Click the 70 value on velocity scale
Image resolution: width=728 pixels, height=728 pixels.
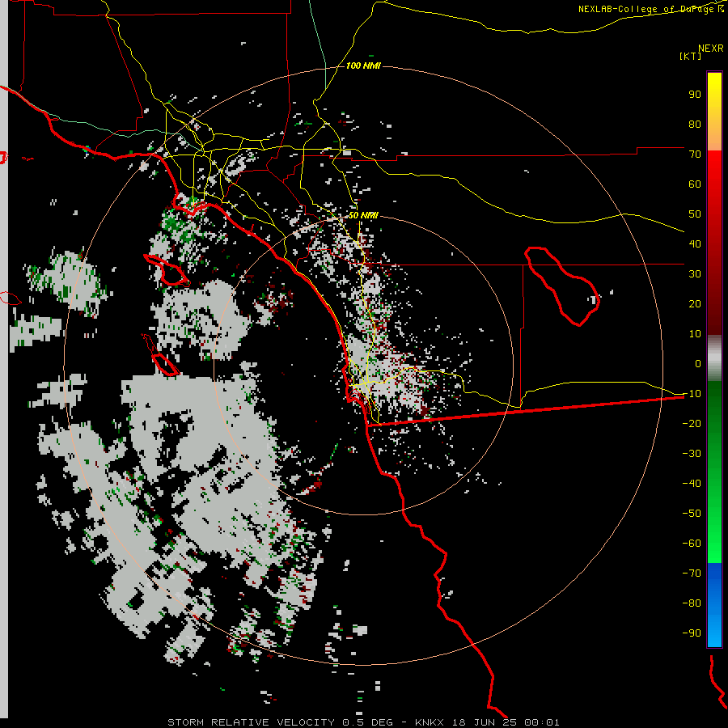(x=695, y=154)
